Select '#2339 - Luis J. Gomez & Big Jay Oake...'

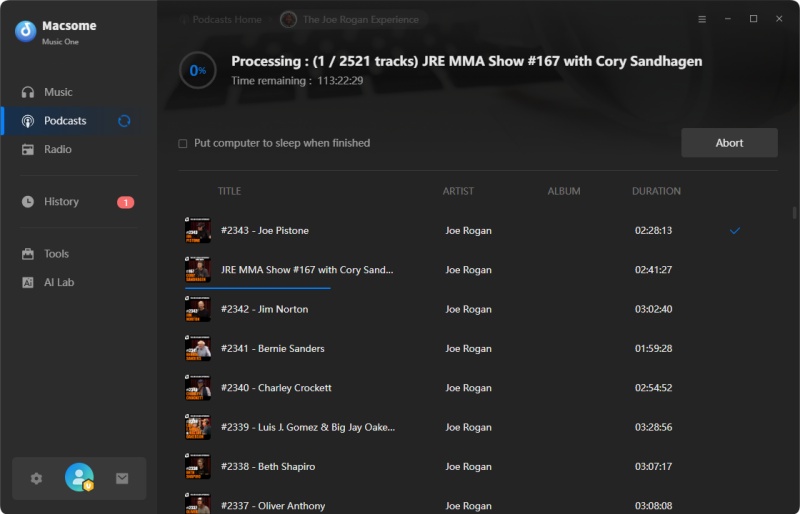point(308,427)
